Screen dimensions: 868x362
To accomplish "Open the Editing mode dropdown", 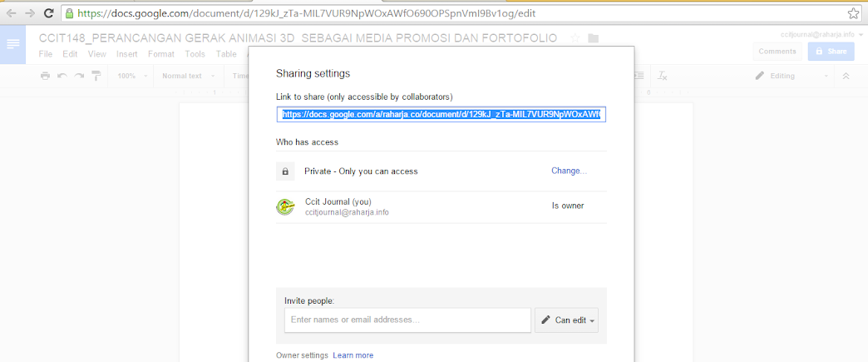I will click(792, 76).
